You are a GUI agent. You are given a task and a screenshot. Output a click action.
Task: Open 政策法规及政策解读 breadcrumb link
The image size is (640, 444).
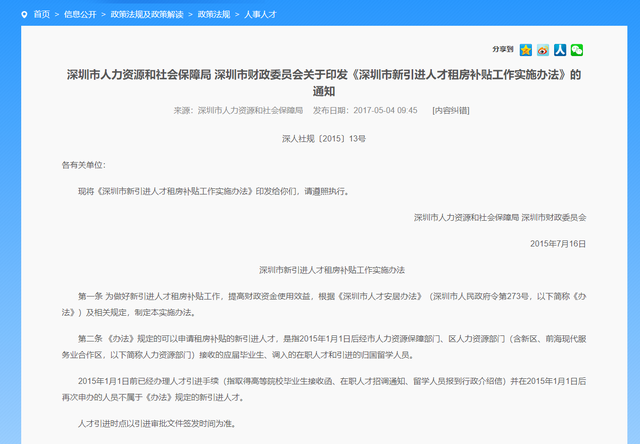pyautogui.click(x=147, y=14)
